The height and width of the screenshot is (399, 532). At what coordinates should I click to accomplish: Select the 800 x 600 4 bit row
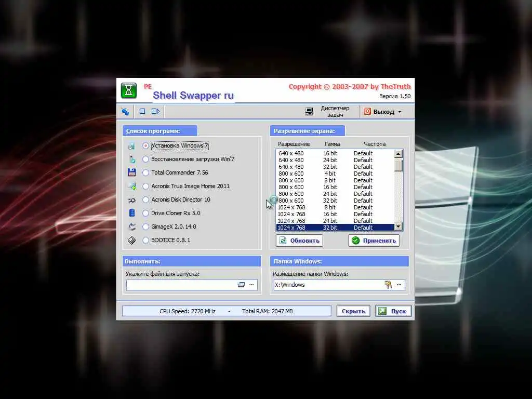click(x=335, y=174)
